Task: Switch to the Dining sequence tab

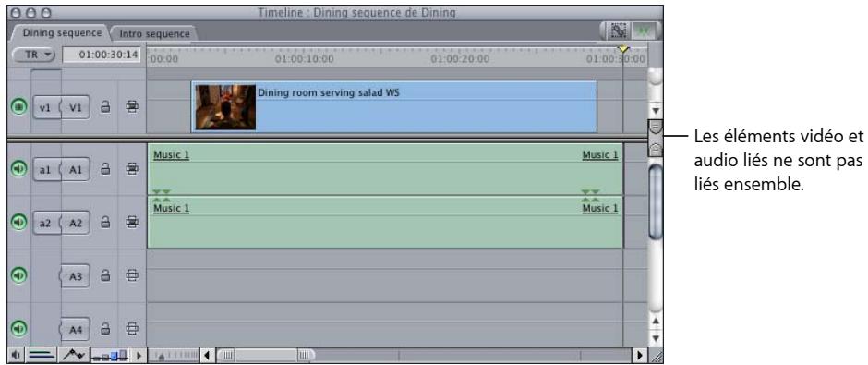Action: pos(62,32)
